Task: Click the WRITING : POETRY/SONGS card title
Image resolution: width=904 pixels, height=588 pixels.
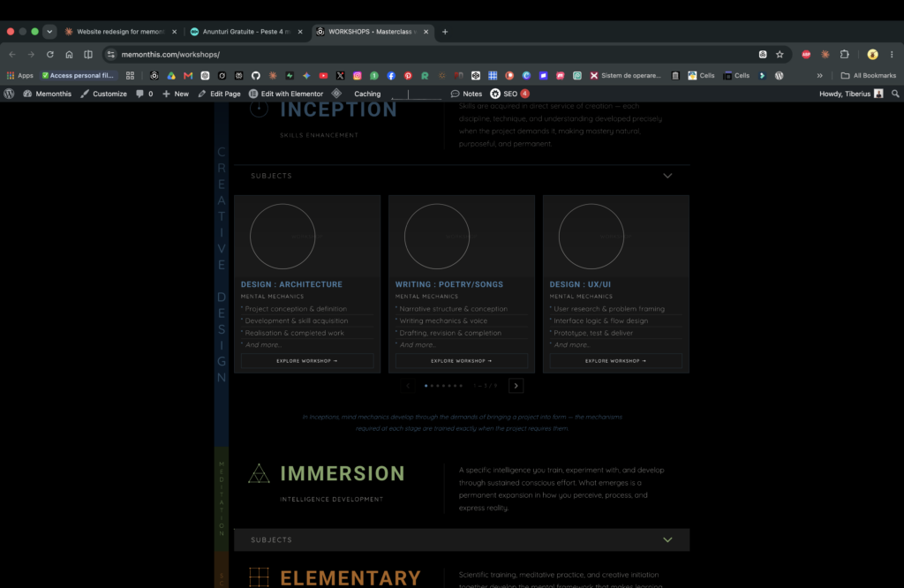Action: click(449, 284)
